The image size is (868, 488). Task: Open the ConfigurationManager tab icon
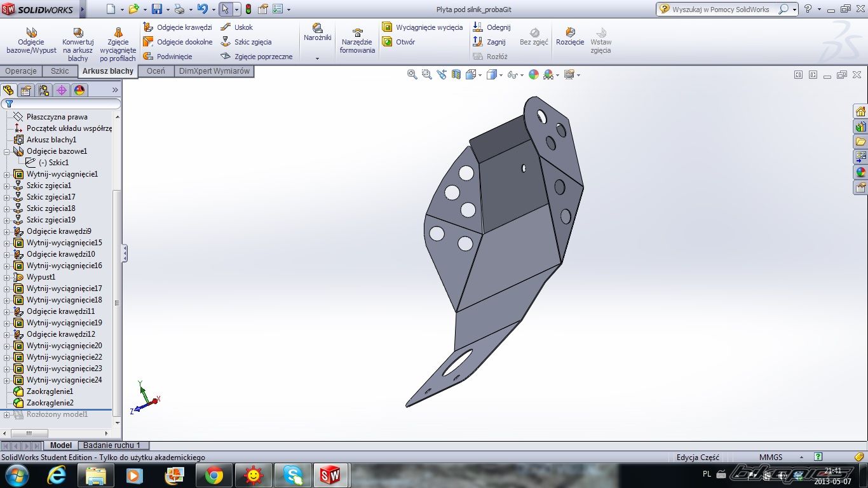(44, 90)
